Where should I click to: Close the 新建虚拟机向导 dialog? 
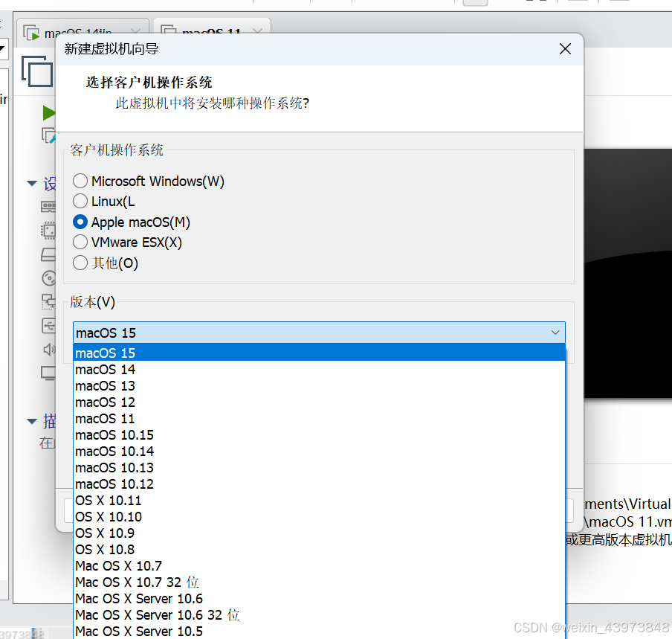point(565,49)
